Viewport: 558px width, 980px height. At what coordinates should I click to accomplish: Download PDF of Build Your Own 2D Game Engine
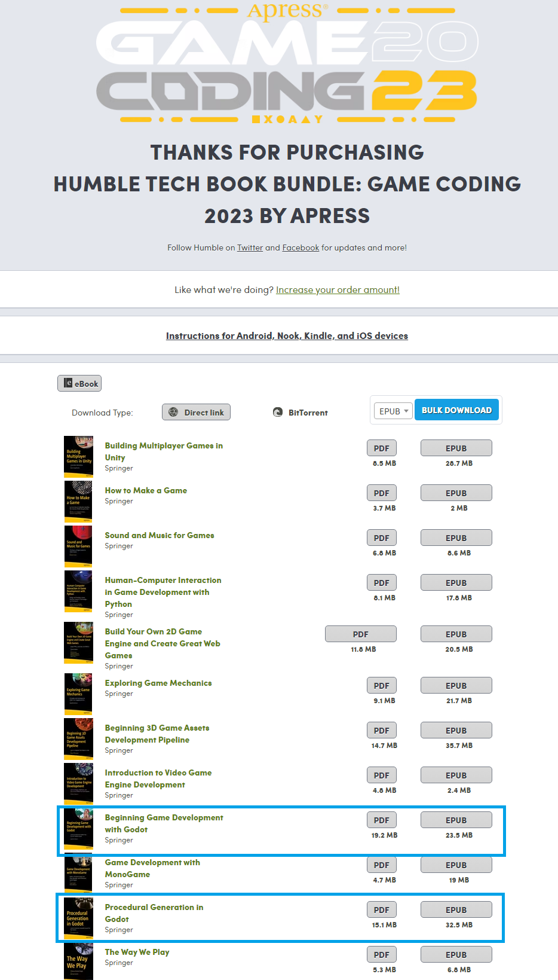[x=360, y=634]
